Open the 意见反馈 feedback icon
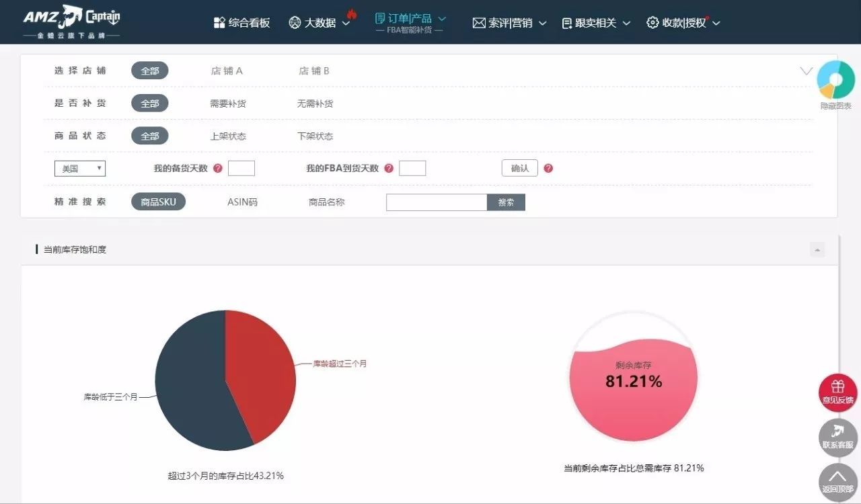Image resolution: width=861 pixels, height=504 pixels. pos(837,392)
